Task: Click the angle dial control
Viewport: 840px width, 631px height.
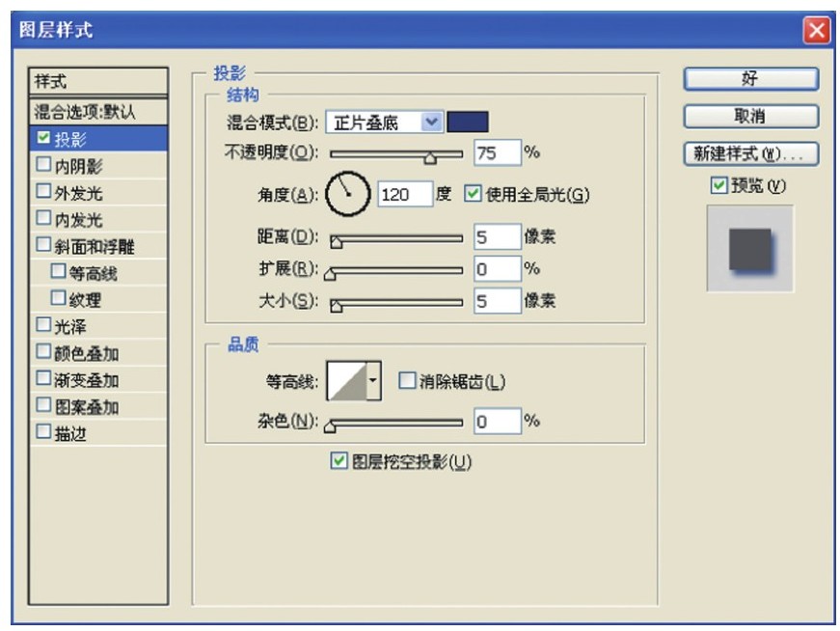Action: click(348, 194)
